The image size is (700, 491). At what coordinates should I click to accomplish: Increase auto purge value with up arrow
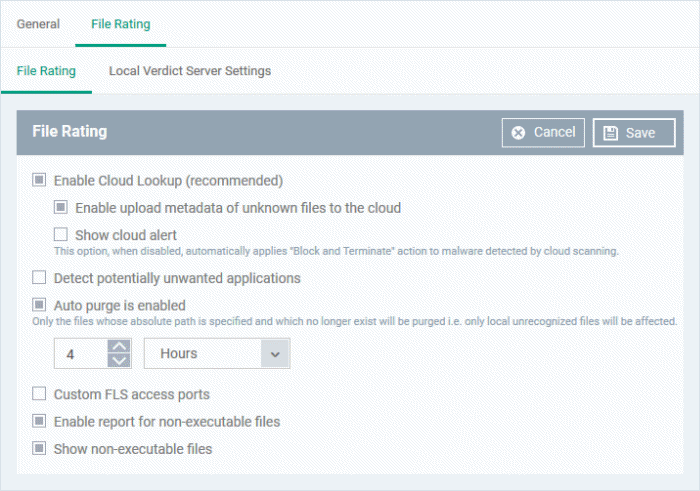pyautogui.click(x=119, y=346)
